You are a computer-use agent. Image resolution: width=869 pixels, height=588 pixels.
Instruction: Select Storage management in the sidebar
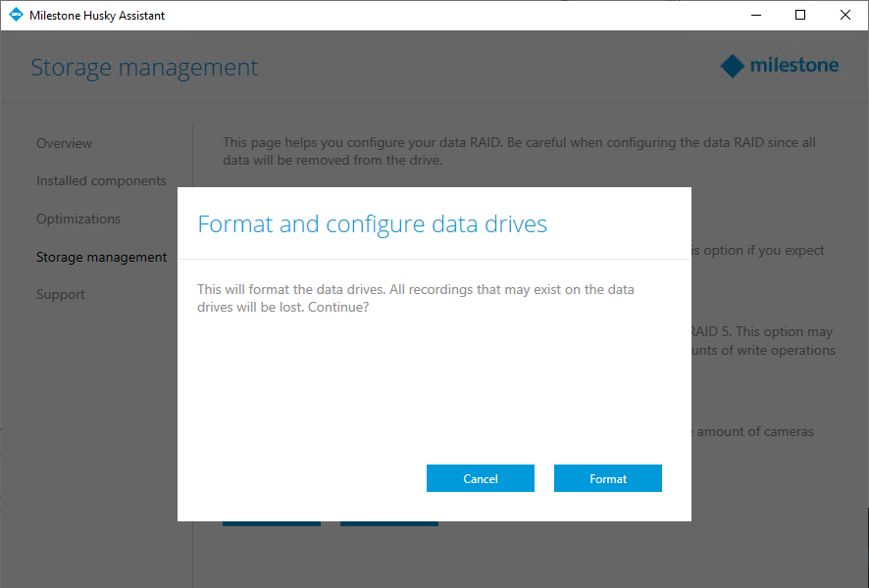point(101,258)
